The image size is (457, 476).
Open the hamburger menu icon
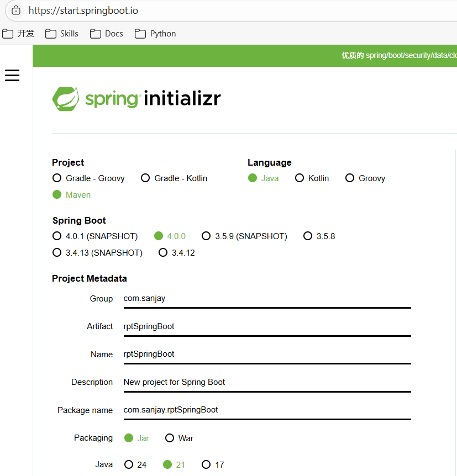pyautogui.click(x=12, y=75)
